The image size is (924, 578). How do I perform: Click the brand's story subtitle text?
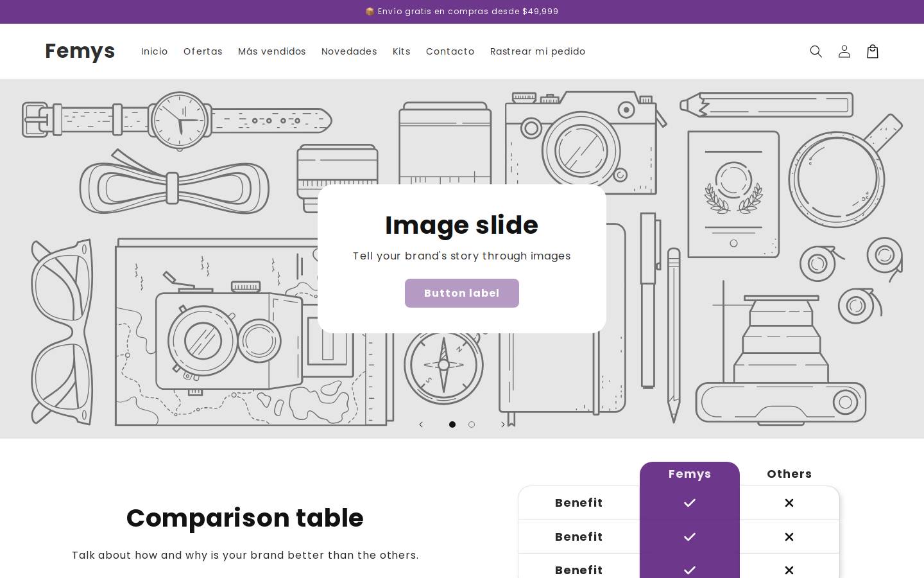pos(462,256)
